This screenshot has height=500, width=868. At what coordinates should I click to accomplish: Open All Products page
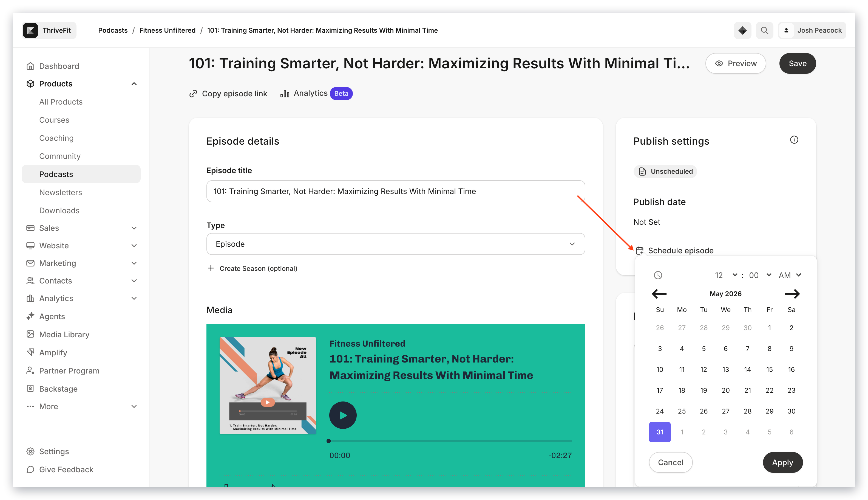[x=61, y=102]
